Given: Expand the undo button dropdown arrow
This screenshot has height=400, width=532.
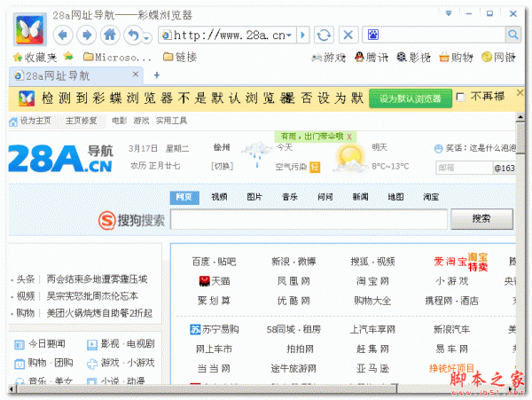Looking at the screenshot, I should [147, 38].
